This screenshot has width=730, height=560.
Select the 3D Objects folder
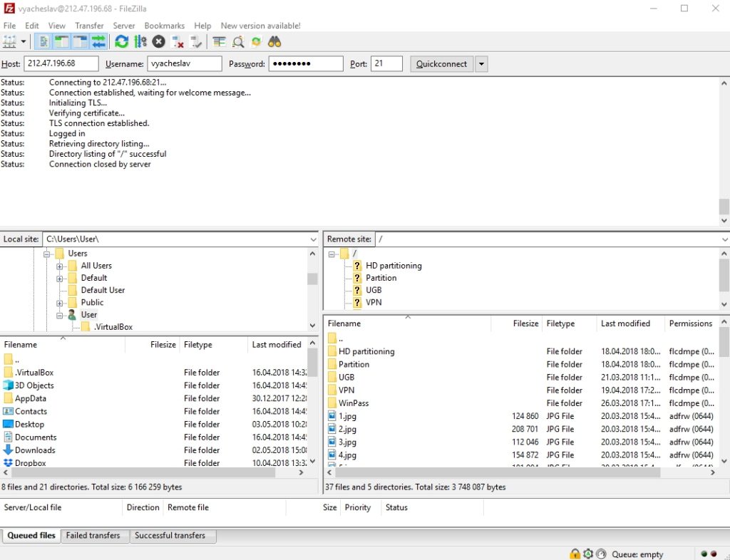click(x=34, y=385)
